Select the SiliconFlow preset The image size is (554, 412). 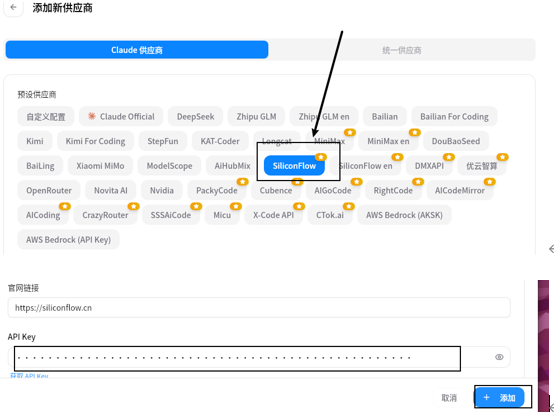pos(294,166)
